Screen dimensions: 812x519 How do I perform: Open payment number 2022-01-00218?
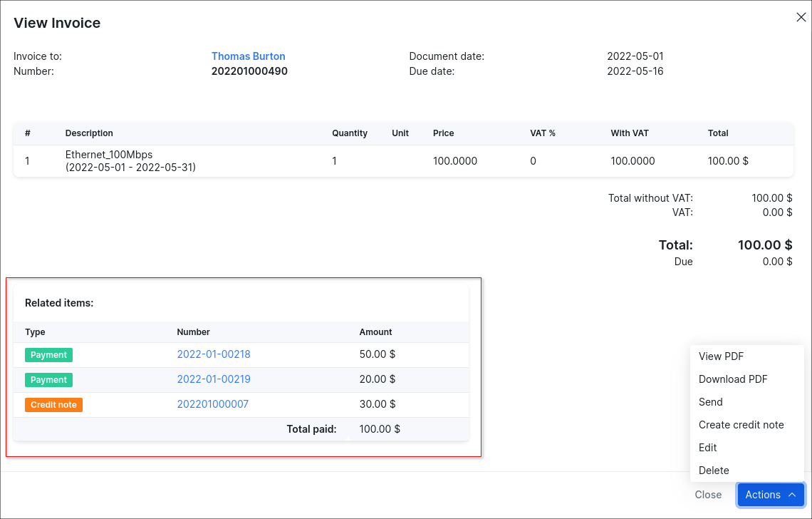(x=214, y=354)
